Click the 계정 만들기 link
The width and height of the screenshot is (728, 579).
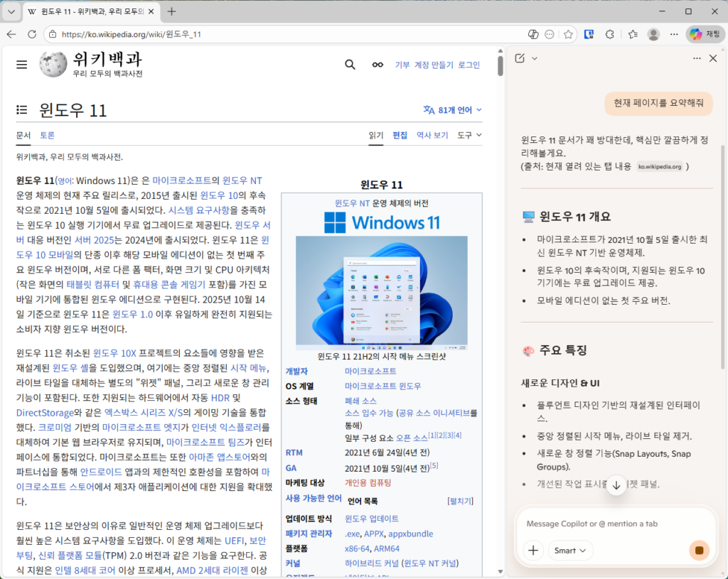coord(434,65)
